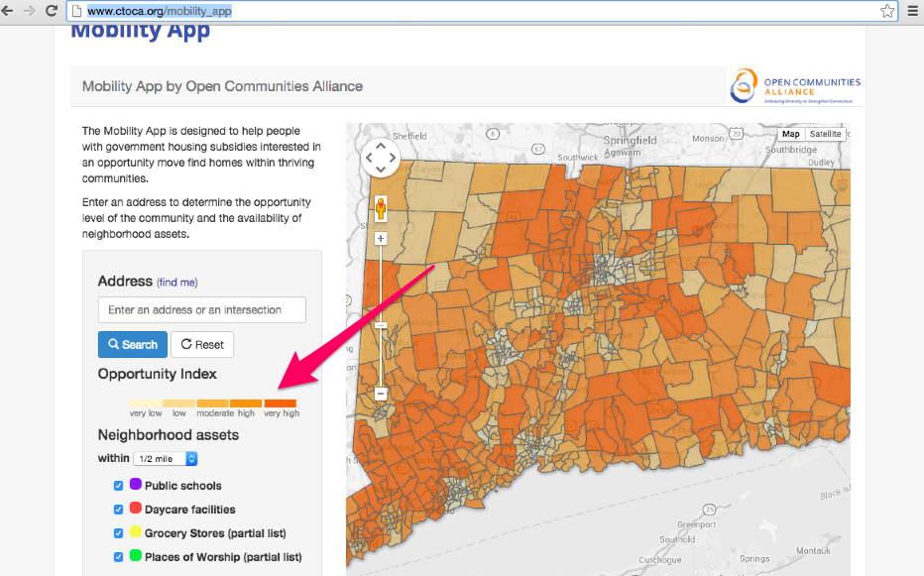
Task: Click into the address input field
Action: tap(202, 309)
